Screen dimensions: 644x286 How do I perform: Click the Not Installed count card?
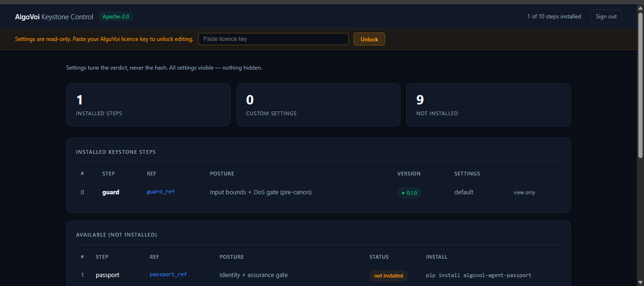(489, 105)
